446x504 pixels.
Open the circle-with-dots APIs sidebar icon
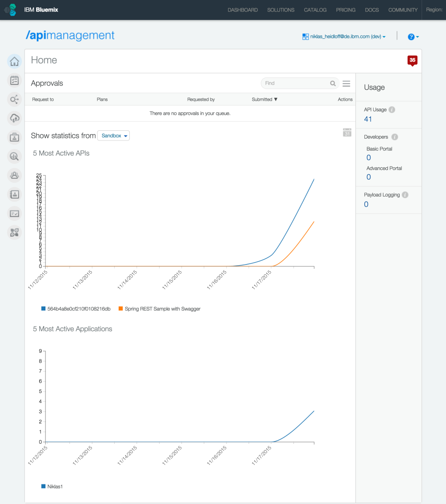coord(14,99)
